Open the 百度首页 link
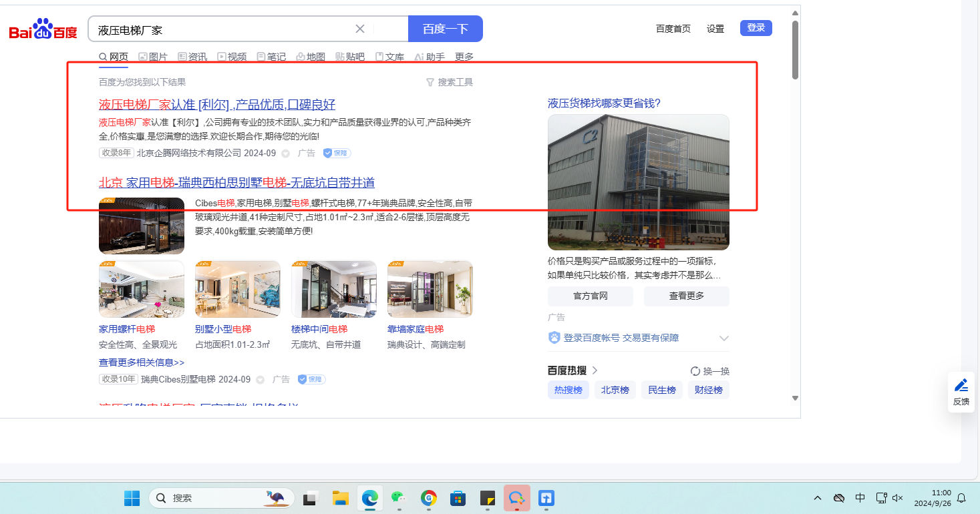 click(673, 29)
